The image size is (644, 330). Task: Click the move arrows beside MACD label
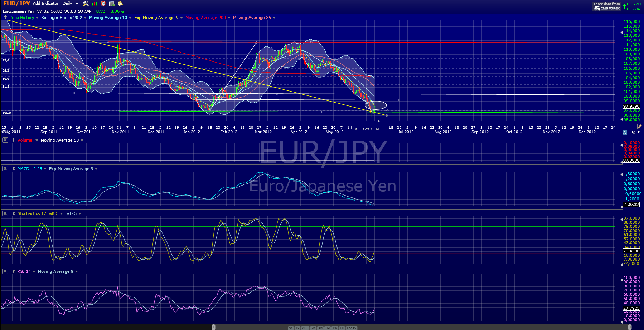[14, 169]
